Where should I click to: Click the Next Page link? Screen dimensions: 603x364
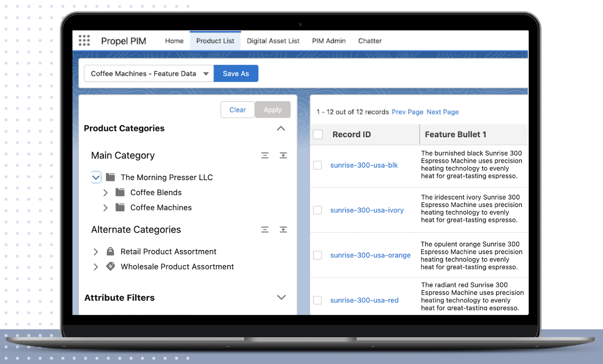[x=442, y=112]
